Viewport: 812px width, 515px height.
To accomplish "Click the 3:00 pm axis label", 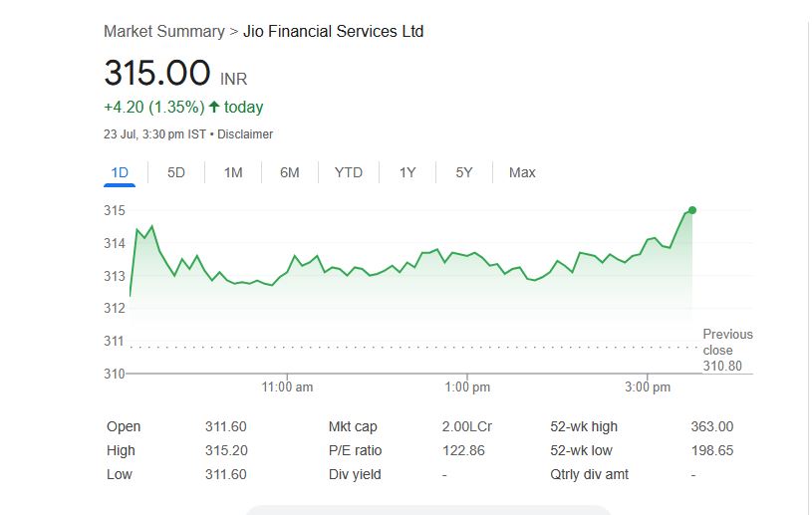I will 648,386.
